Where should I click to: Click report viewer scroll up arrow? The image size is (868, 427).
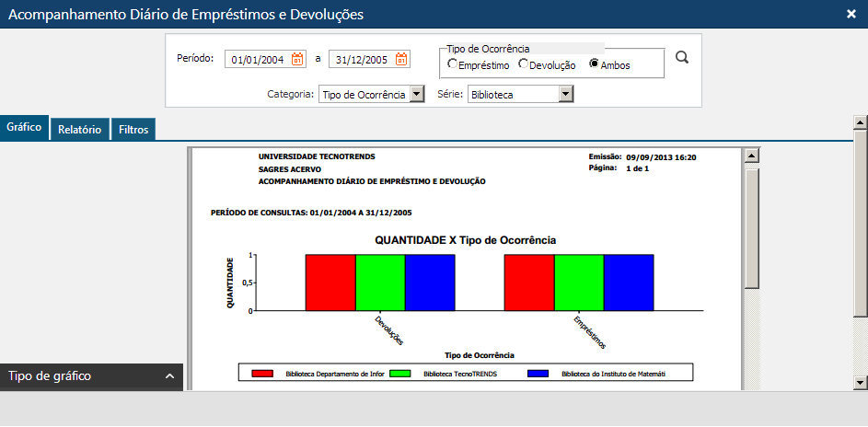pos(752,156)
